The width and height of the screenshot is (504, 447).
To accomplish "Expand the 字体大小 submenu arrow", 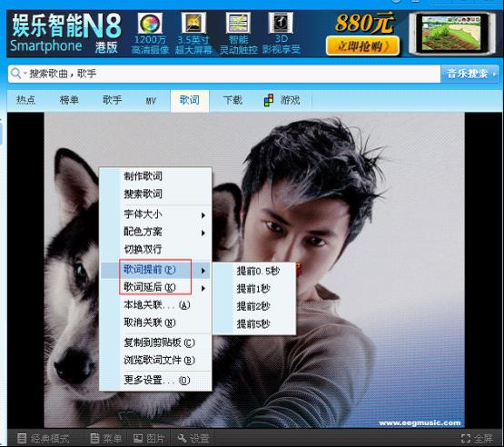I will 203,214.
